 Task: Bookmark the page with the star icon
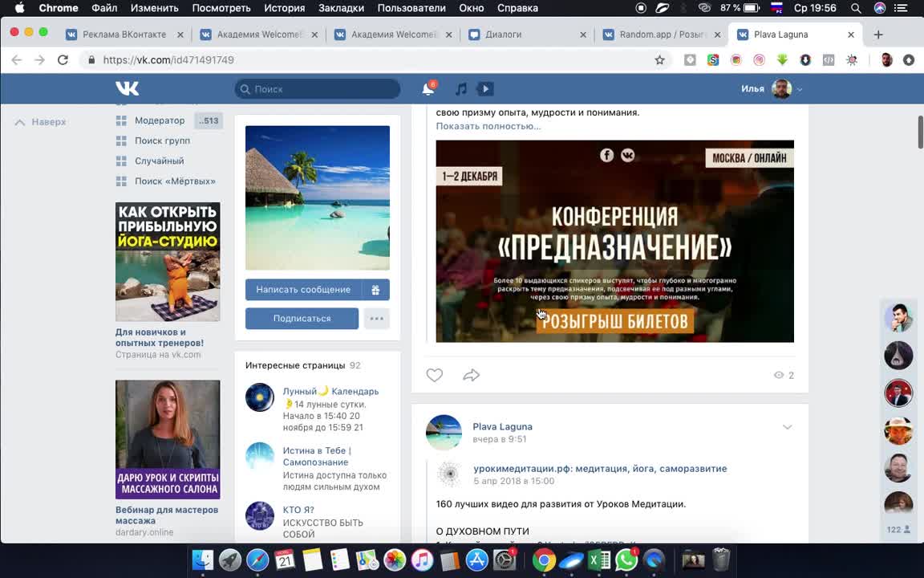pos(660,59)
